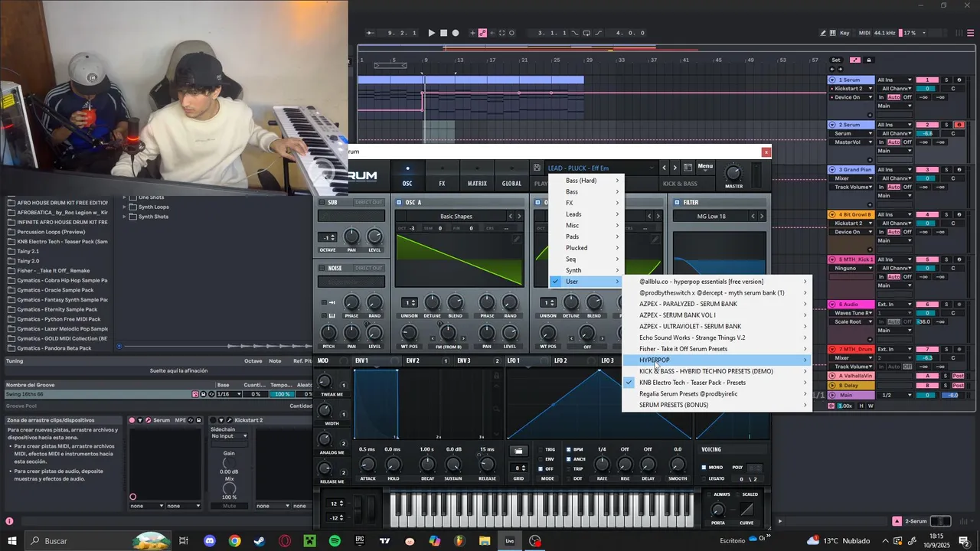Image resolution: width=980 pixels, height=551 pixels.
Task: Enable the LEGATO checkbox
Action: click(705, 478)
